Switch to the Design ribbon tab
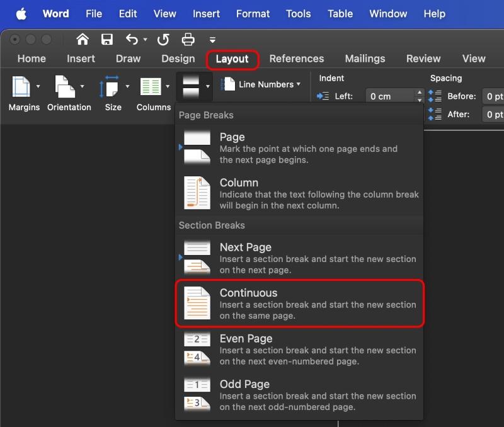Image resolution: width=504 pixels, height=427 pixels. pyautogui.click(x=178, y=59)
